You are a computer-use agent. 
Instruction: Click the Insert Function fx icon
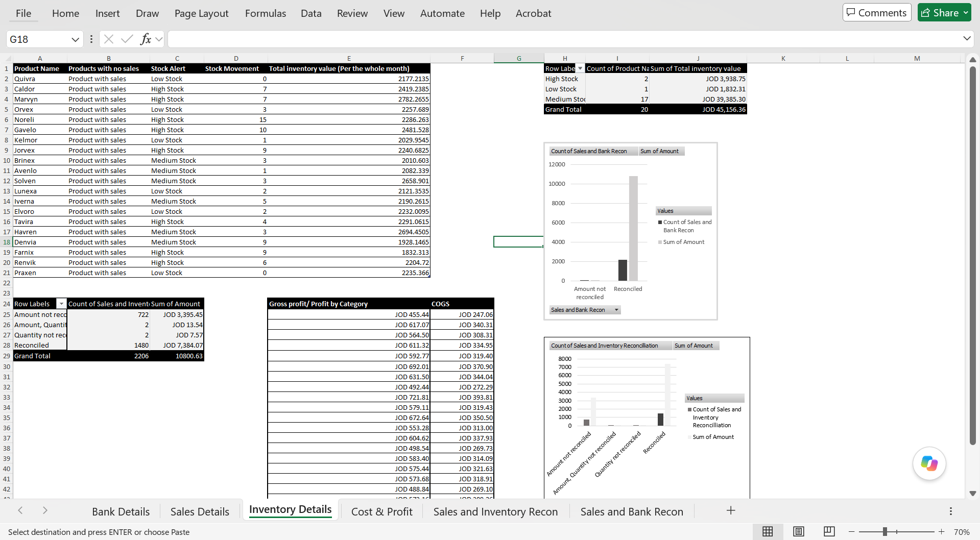coord(146,39)
